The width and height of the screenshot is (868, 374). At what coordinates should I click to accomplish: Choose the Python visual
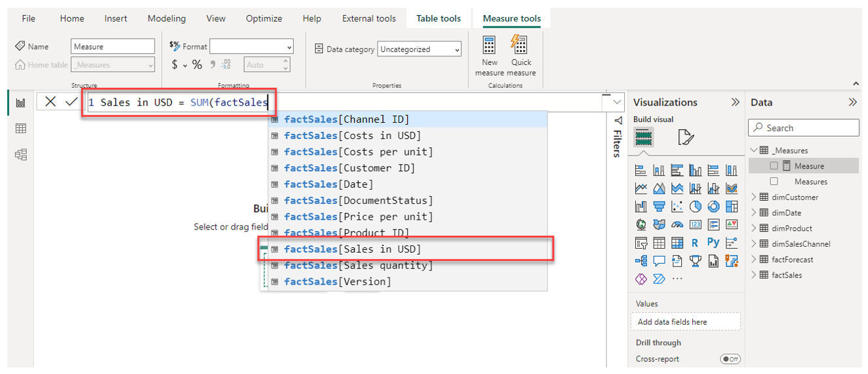point(714,242)
